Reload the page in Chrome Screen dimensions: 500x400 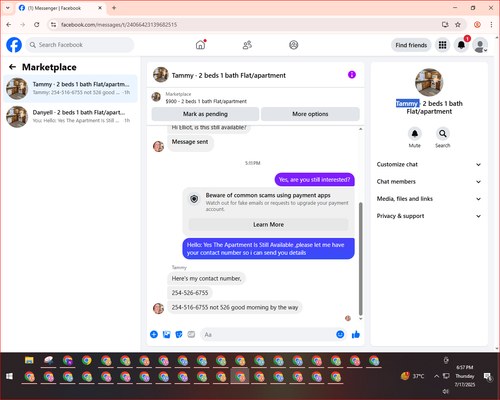click(37, 24)
